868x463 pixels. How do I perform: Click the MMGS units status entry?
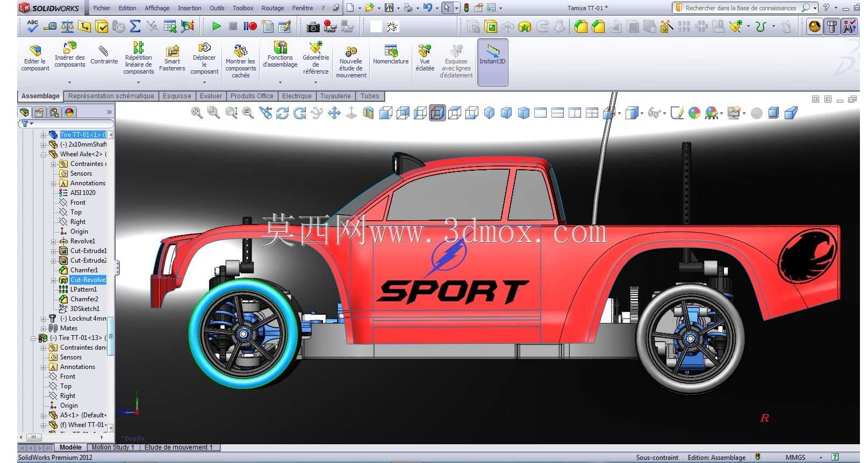point(795,458)
